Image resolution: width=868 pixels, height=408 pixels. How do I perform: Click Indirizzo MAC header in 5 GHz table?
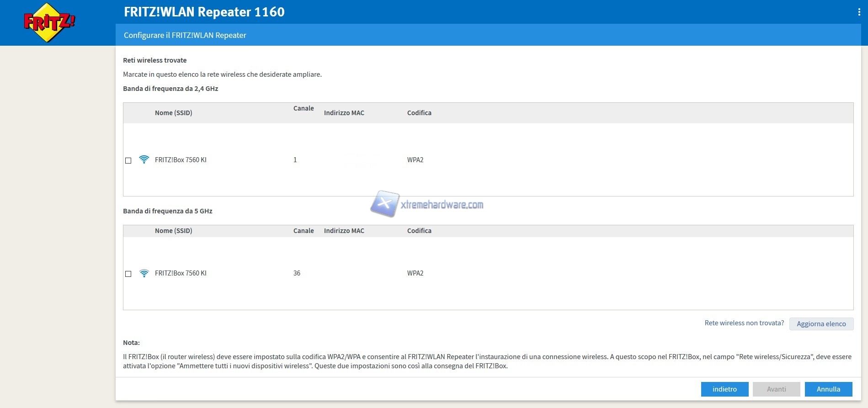pos(344,231)
